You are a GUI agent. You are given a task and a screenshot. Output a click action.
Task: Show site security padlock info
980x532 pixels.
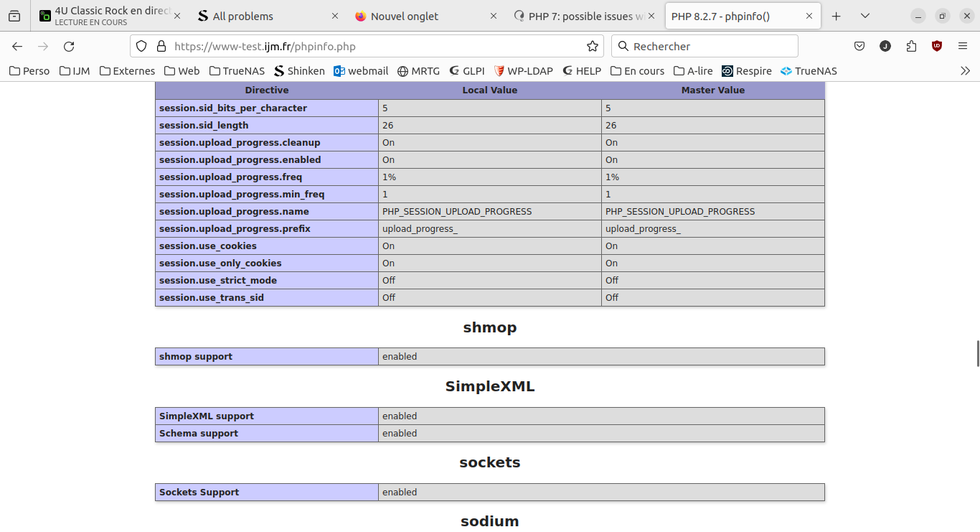click(x=161, y=46)
